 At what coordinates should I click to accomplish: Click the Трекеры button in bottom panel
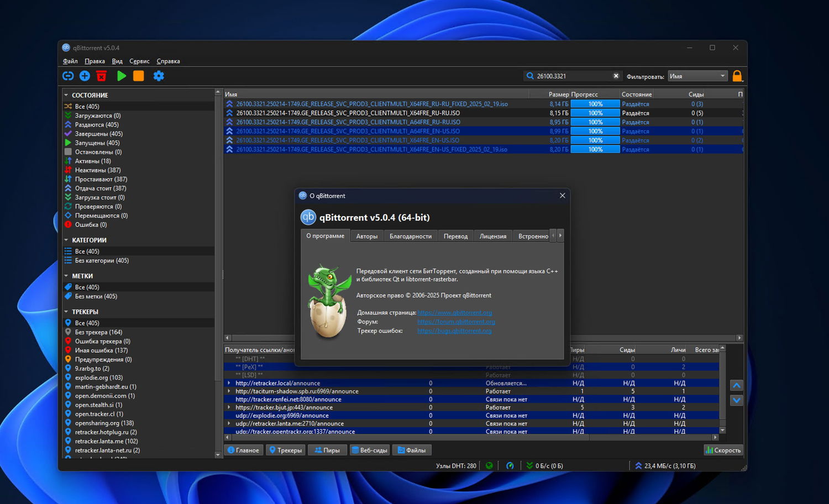click(x=286, y=450)
